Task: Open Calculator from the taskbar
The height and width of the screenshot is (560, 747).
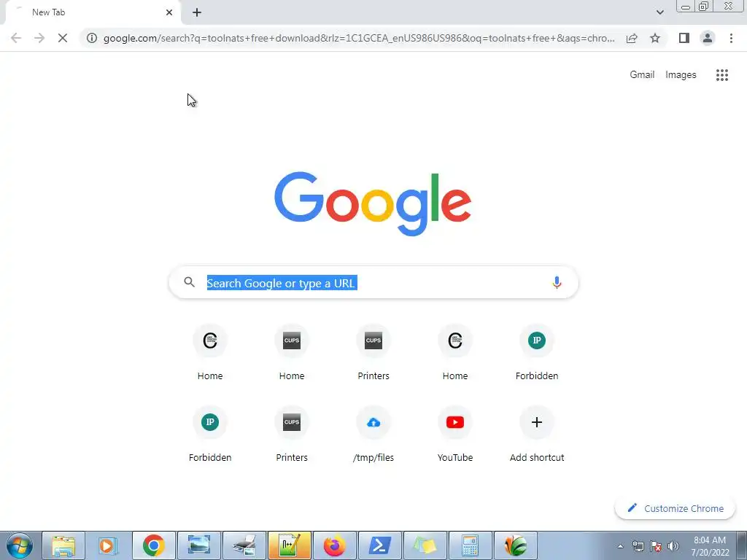Action: 471,545
